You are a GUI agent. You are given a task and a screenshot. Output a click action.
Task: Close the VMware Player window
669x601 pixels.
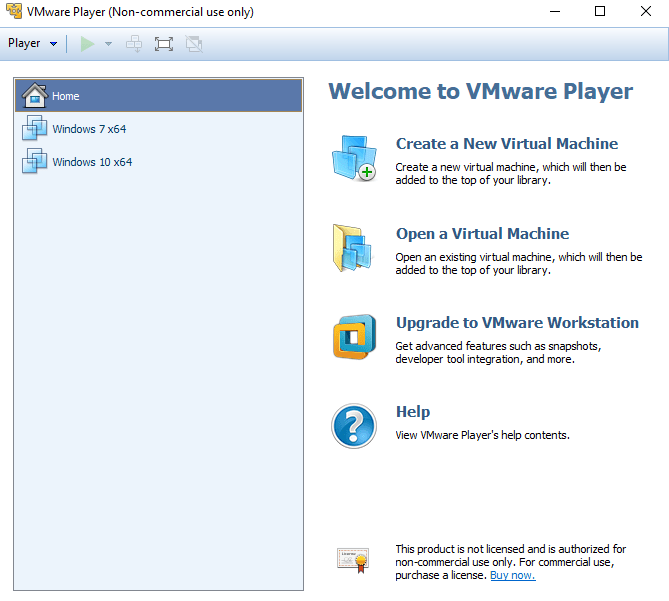click(x=646, y=12)
